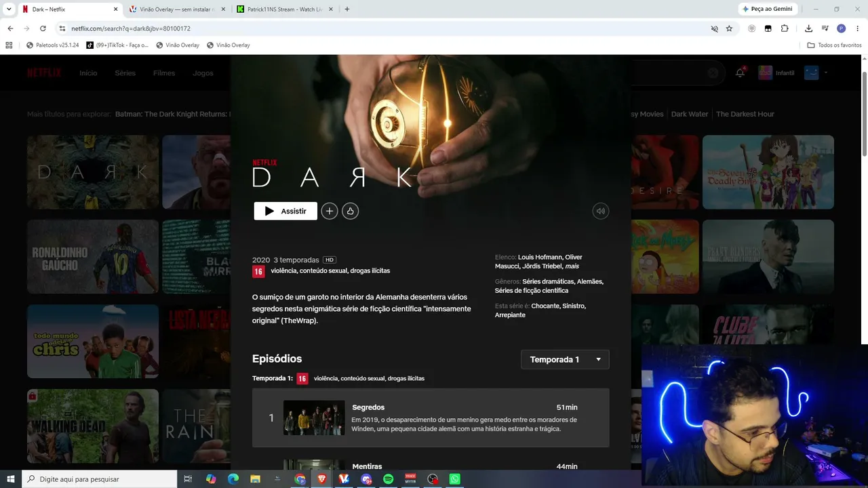Open the Netflix account profile menu
Image resolution: width=868 pixels, height=488 pixels.
coord(816,73)
